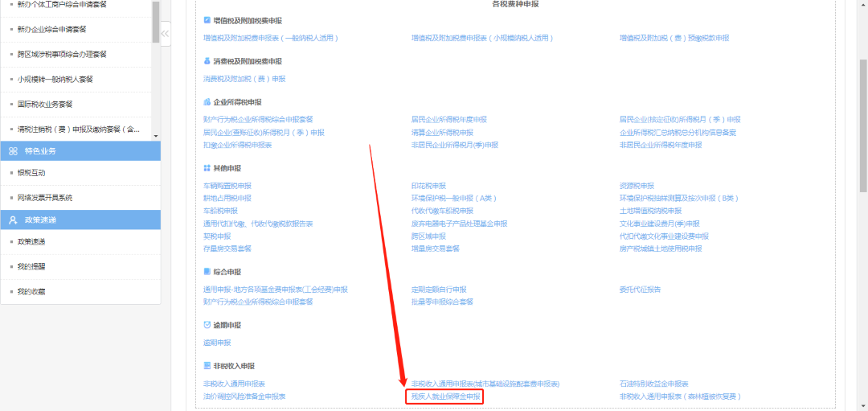Click the sidebar list scroll-down arrow
The width and height of the screenshot is (868, 411).
tap(156, 136)
